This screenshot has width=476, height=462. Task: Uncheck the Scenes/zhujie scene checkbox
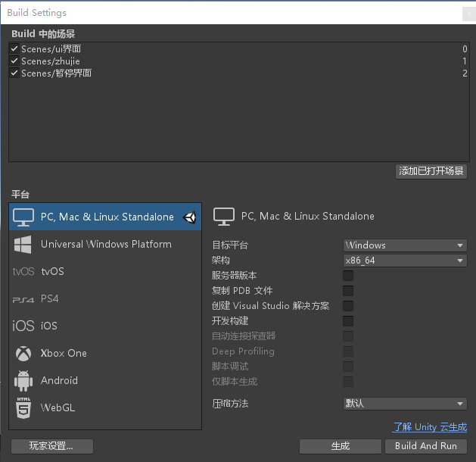[x=14, y=61]
